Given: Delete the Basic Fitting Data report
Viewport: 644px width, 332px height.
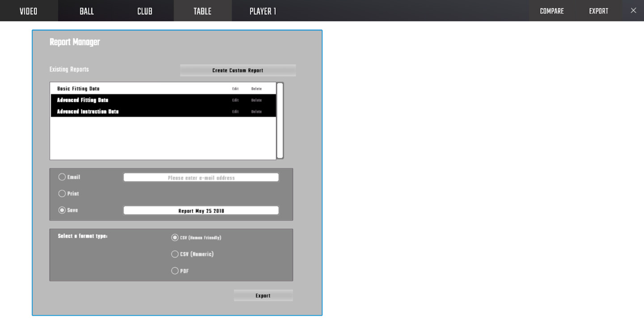Looking at the screenshot, I should pyautogui.click(x=256, y=88).
